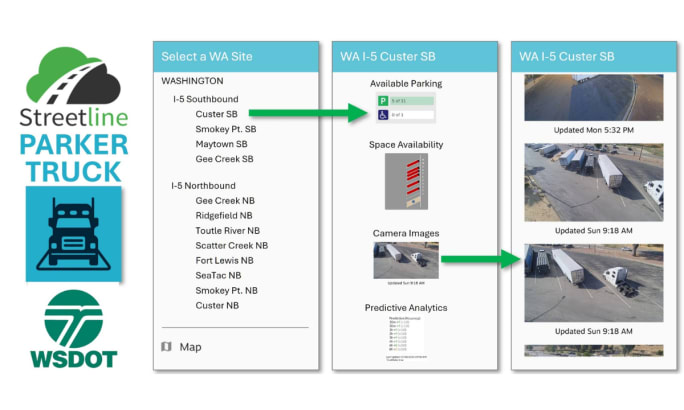Click the Space Availability label
This screenshot has height=410, width=684.
tap(406, 145)
